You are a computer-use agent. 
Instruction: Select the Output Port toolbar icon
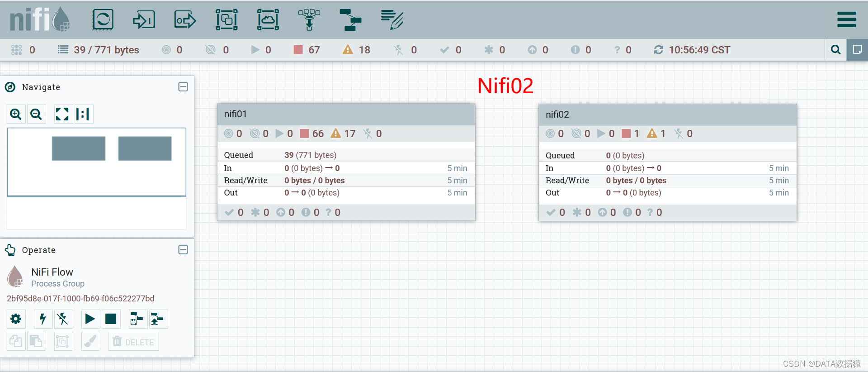185,20
